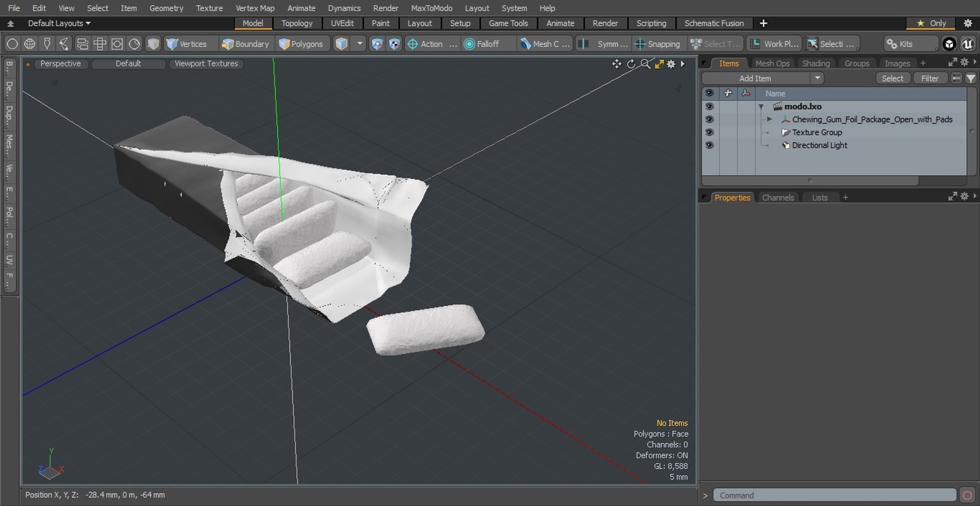Image resolution: width=980 pixels, height=506 pixels.
Task: Click the Items mode cube icon
Action: coord(341,44)
